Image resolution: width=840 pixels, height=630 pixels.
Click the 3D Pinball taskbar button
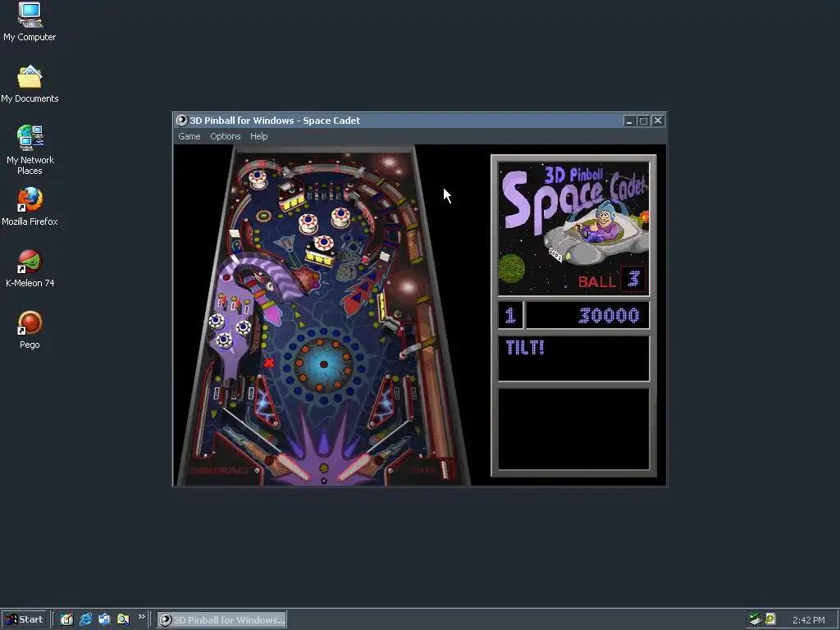point(221,620)
